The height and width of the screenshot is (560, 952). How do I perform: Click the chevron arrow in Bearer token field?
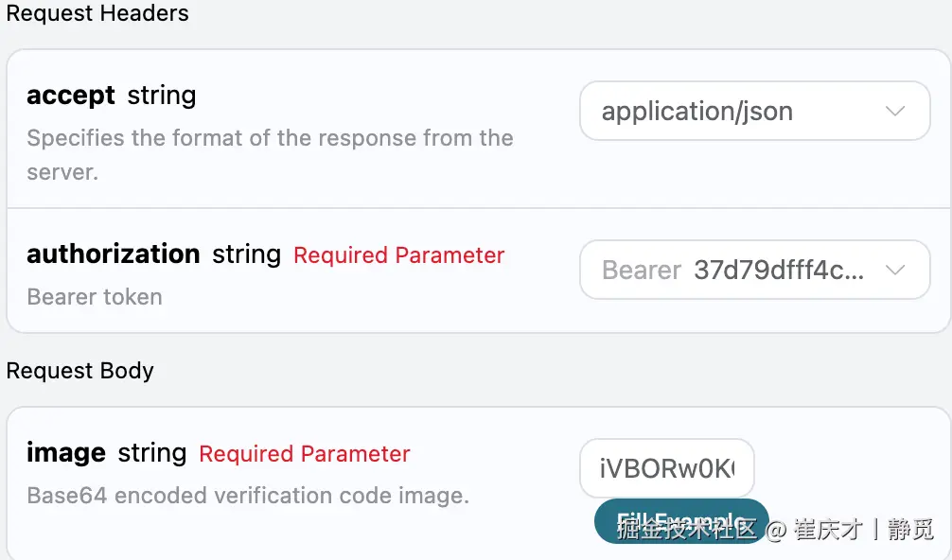(x=894, y=271)
